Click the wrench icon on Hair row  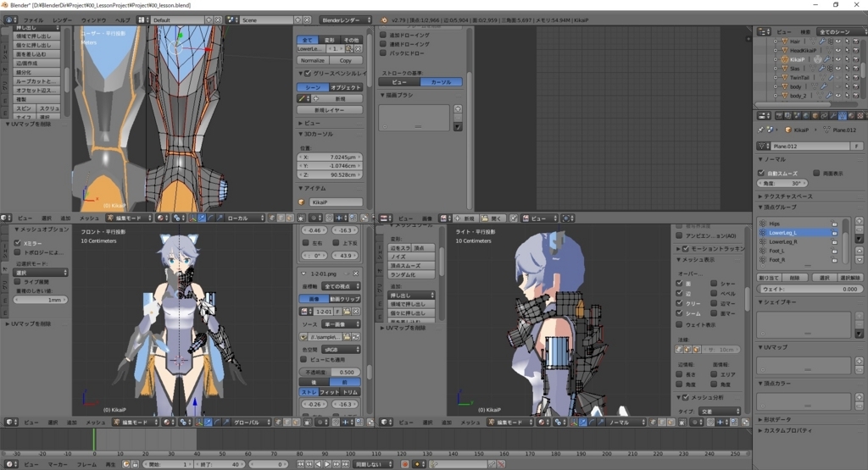coord(822,41)
